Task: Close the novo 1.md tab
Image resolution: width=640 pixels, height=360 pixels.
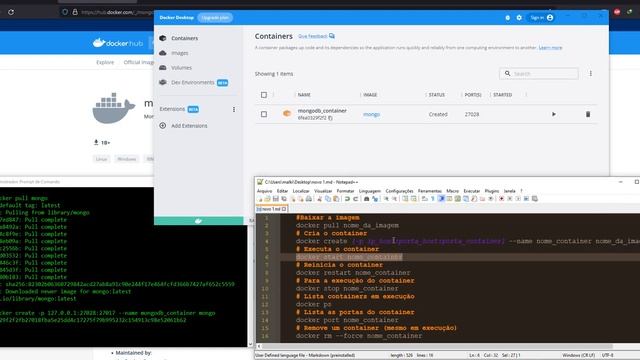Action: tap(284, 209)
